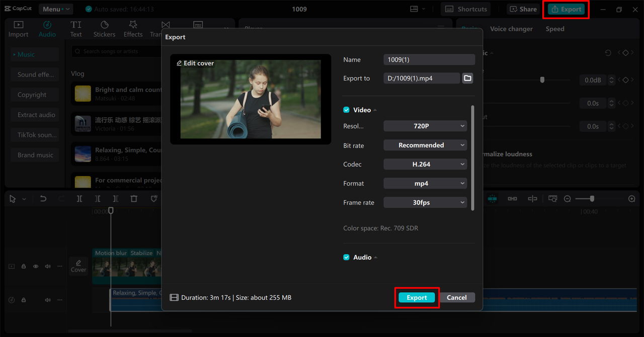Lock the video track
This screenshot has width=644, height=337.
(24, 267)
